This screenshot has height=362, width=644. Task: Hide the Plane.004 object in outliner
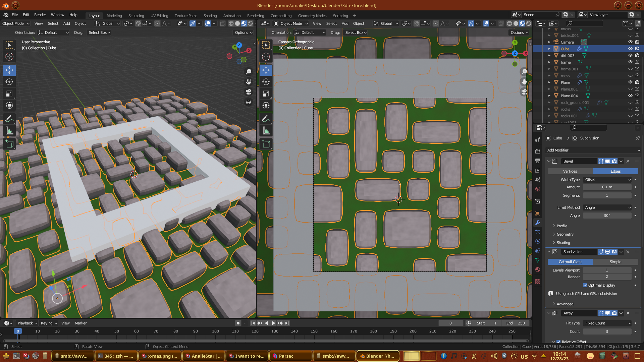click(x=630, y=96)
